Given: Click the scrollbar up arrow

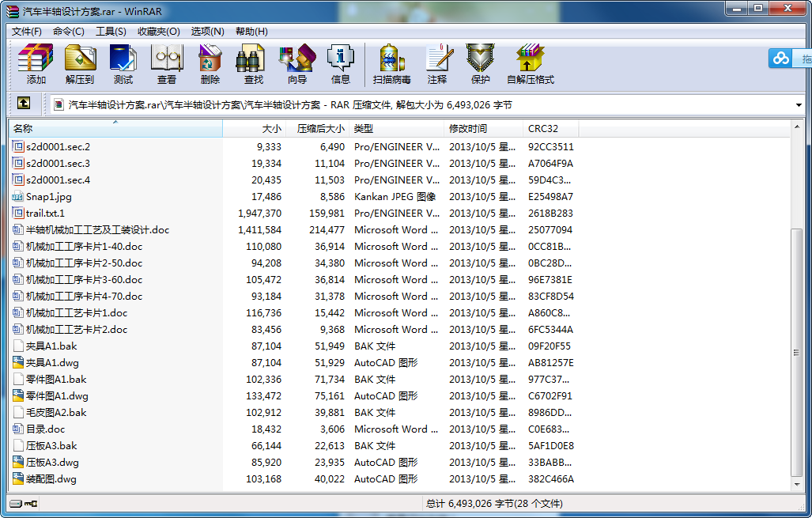Looking at the screenshot, I should pos(796,127).
